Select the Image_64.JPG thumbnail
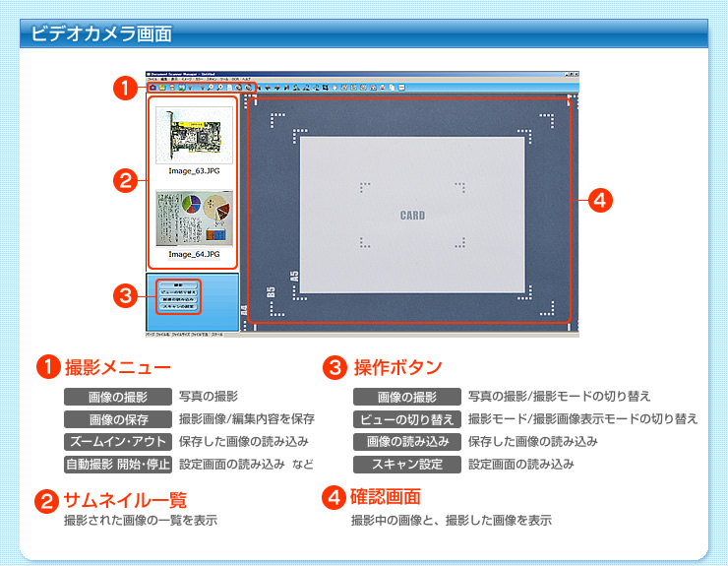The width and height of the screenshot is (728, 566). tap(194, 220)
